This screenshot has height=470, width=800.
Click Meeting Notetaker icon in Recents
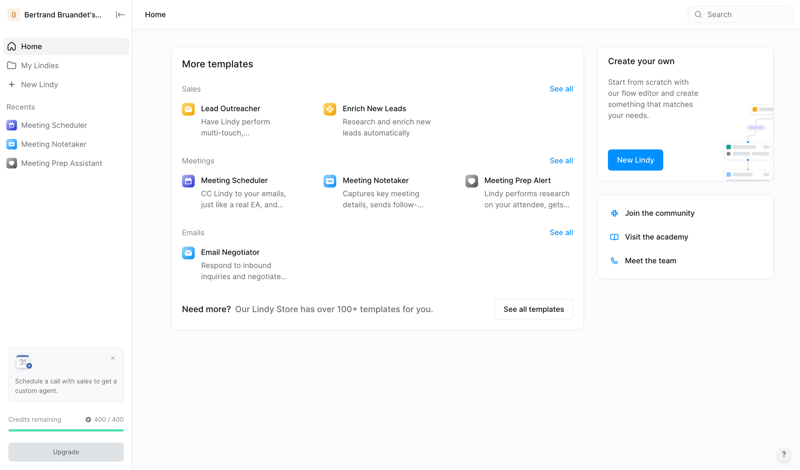(x=12, y=144)
